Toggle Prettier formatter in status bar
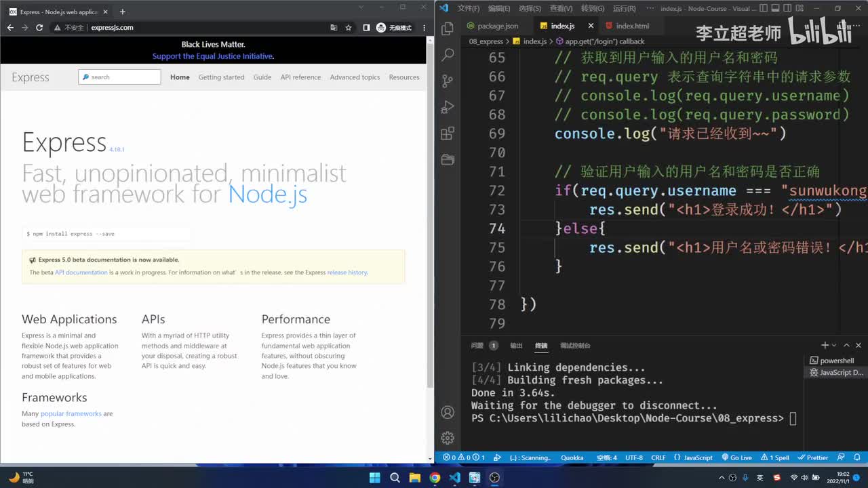The image size is (868, 488). pyautogui.click(x=813, y=457)
